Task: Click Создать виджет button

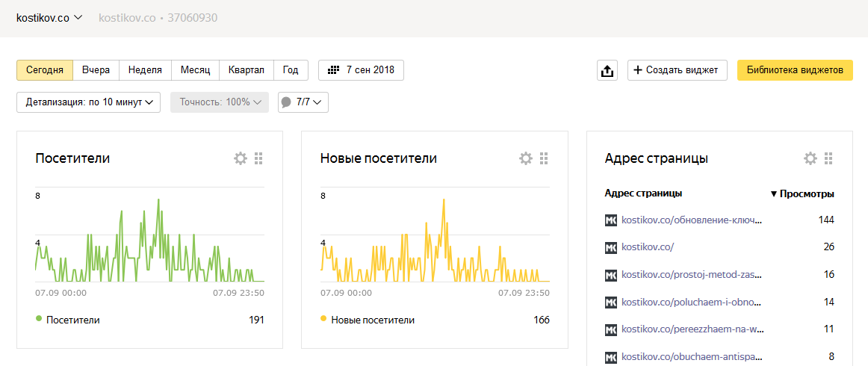Action: 677,70
